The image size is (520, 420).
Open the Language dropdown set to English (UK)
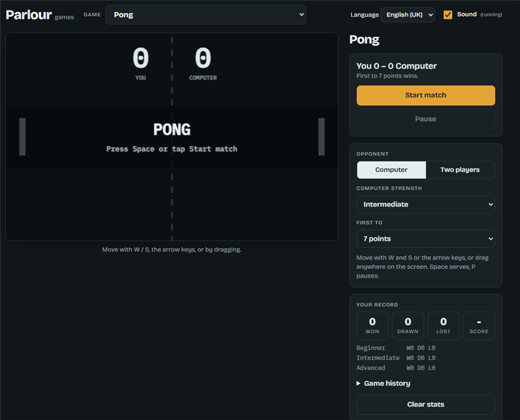(x=407, y=14)
